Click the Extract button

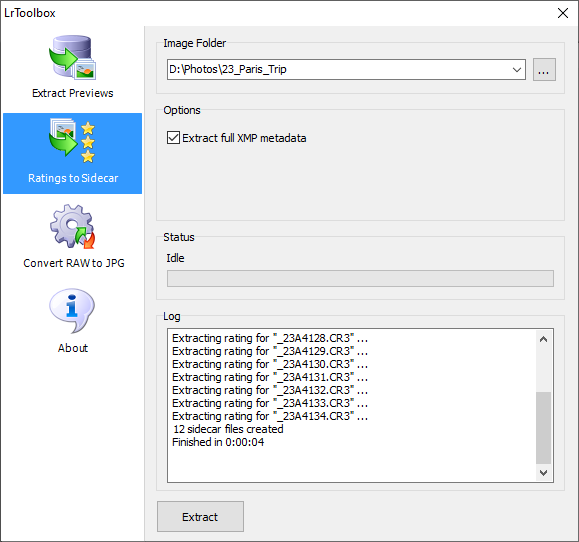[200, 517]
